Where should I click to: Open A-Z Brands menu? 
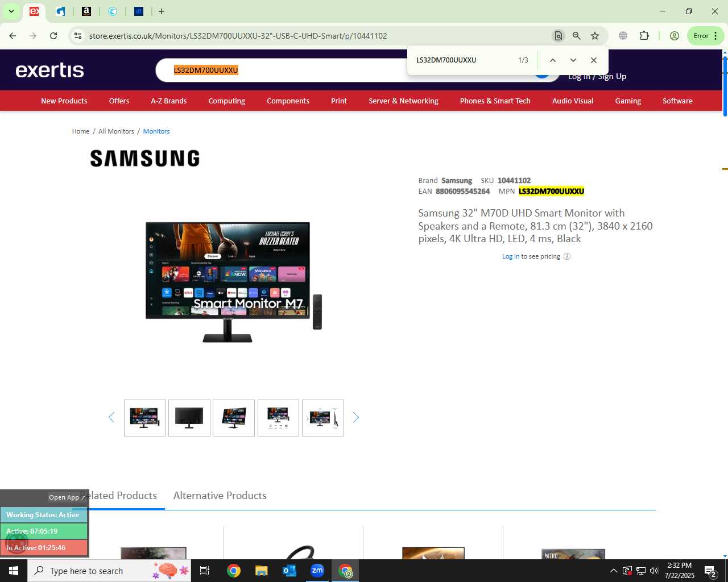pos(168,101)
